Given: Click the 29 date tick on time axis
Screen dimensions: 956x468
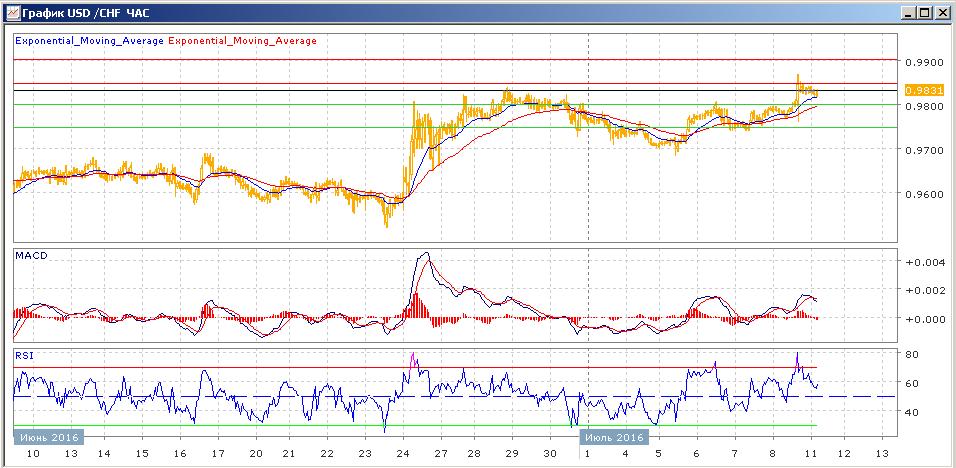Looking at the screenshot, I should (512, 453).
